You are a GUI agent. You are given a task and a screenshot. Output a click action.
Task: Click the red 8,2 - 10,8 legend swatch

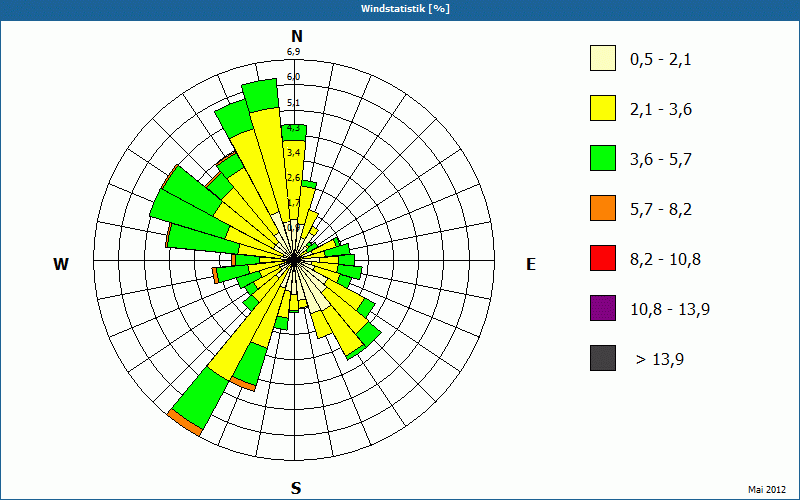603,258
